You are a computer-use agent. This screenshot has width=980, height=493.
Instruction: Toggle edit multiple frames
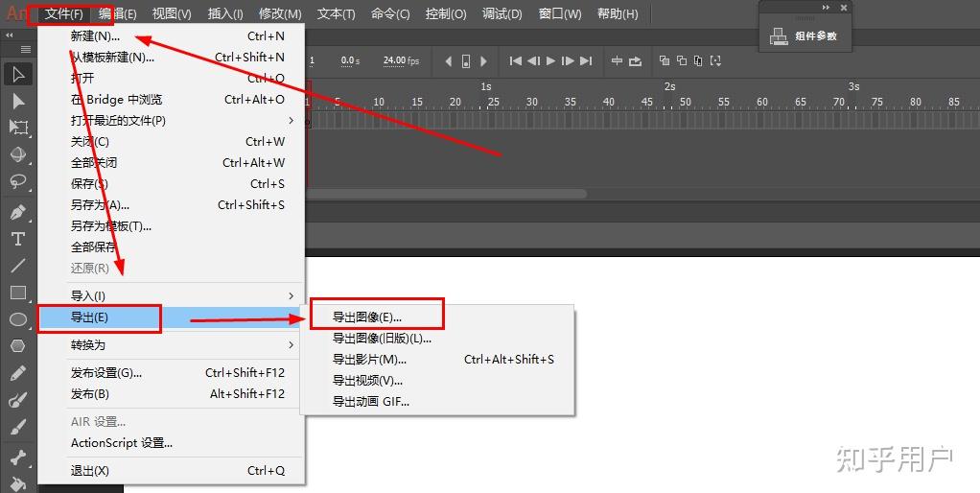[x=699, y=60]
